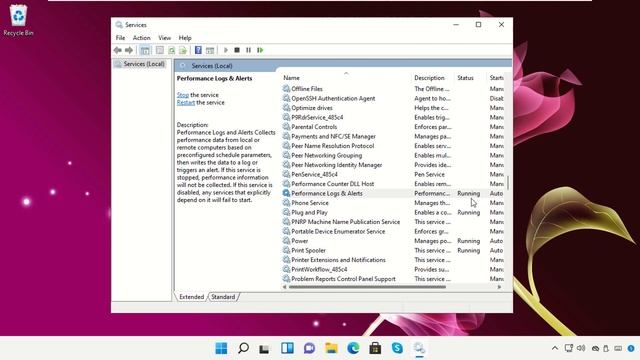The image size is (640, 360).
Task: Open the Widgets taskbar icon
Action: pyautogui.click(x=287, y=348)
